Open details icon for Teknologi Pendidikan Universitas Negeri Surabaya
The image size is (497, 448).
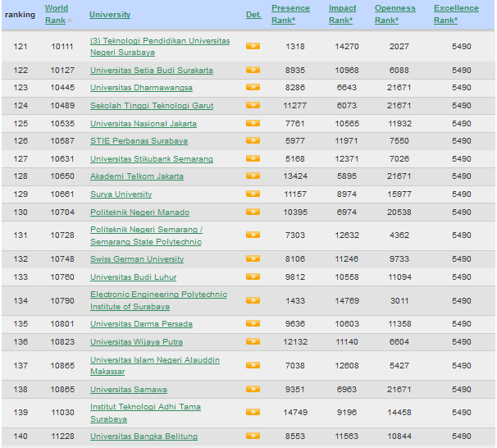253,46
